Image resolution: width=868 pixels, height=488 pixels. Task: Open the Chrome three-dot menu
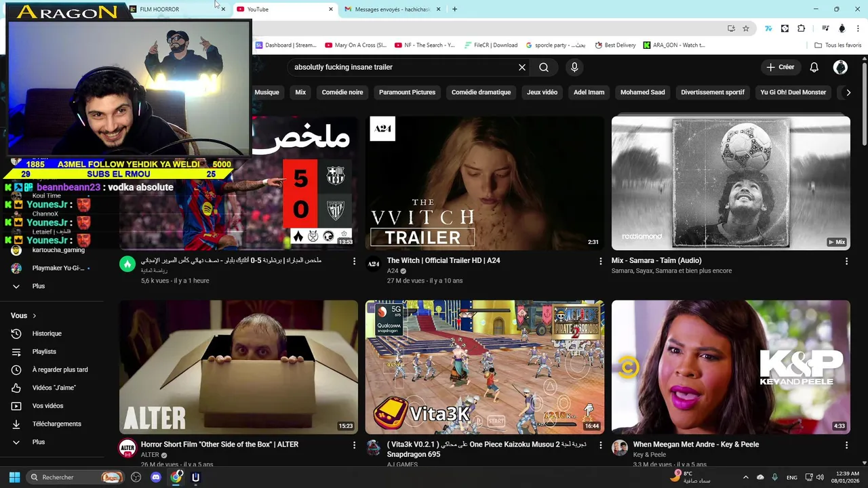point(859,28)
